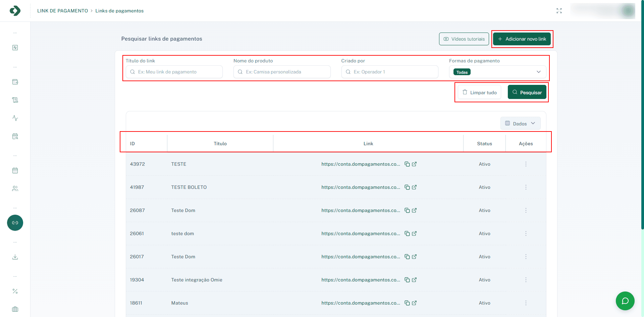Copy the link for TESTE row

tap(407, 164)
